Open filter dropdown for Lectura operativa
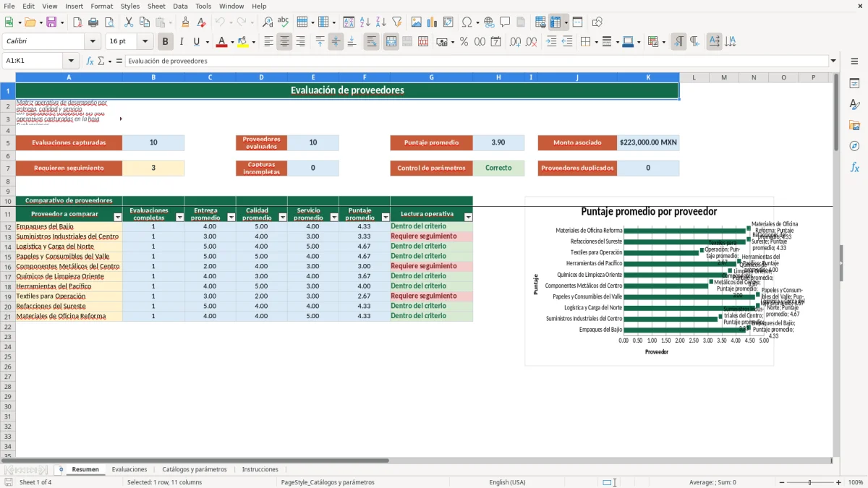Image resolution: width=868 pixels, height=488 pixels. pyautogui.click(x=468, y=217)
